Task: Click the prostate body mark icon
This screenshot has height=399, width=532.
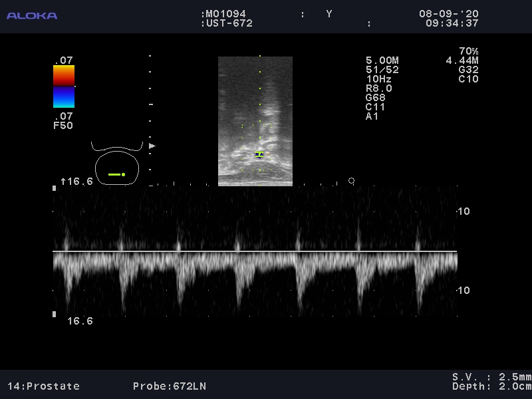Action: coord(117,166)
